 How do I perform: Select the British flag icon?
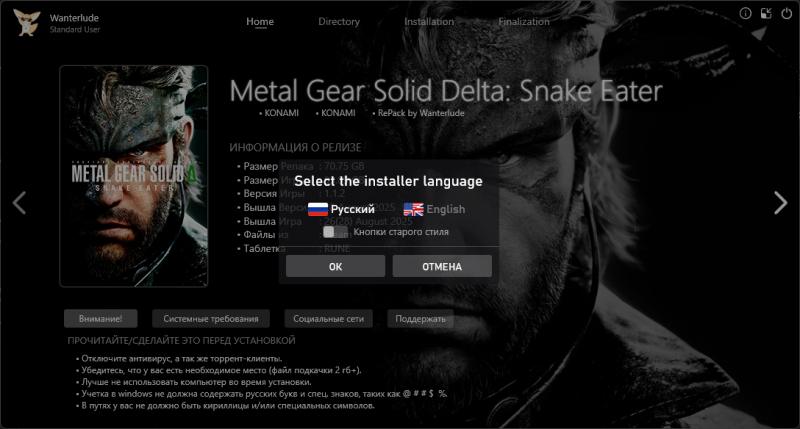pyautogui.click(x=413, y=209)
